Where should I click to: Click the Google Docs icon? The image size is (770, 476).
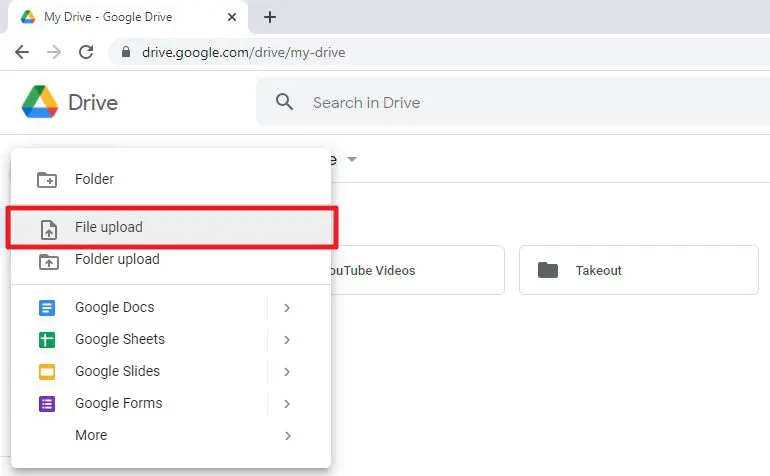[47, 308]
